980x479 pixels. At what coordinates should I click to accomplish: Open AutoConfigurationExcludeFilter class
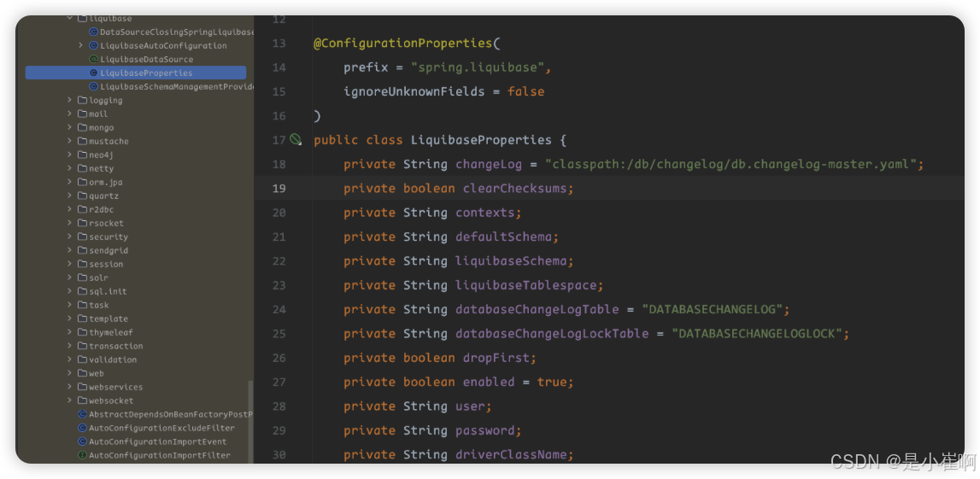pyautogui.click(x=161, y=429)
